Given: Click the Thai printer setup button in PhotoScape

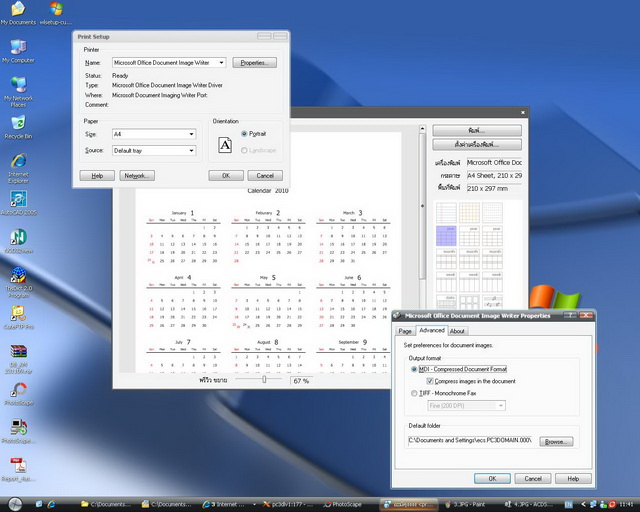Looking at the screenshot, I should 477,145.
